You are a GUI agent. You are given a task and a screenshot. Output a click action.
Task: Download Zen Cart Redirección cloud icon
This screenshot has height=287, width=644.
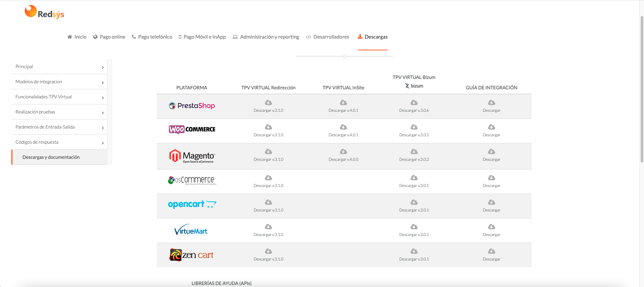point(268,251)
